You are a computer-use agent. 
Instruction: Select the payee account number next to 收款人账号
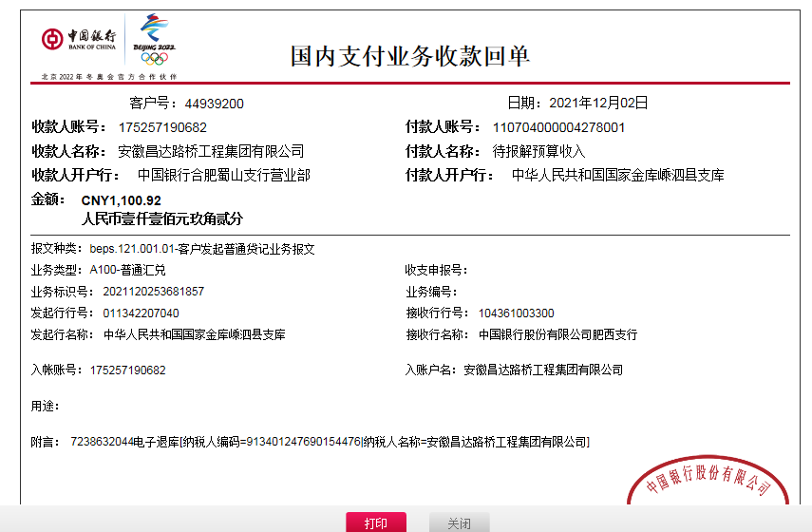(x=162, y=127)
